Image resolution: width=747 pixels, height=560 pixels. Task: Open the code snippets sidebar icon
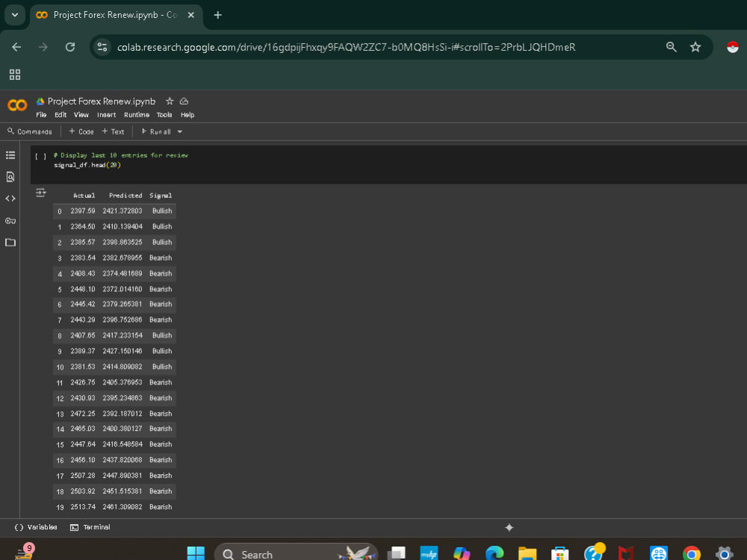10,199
